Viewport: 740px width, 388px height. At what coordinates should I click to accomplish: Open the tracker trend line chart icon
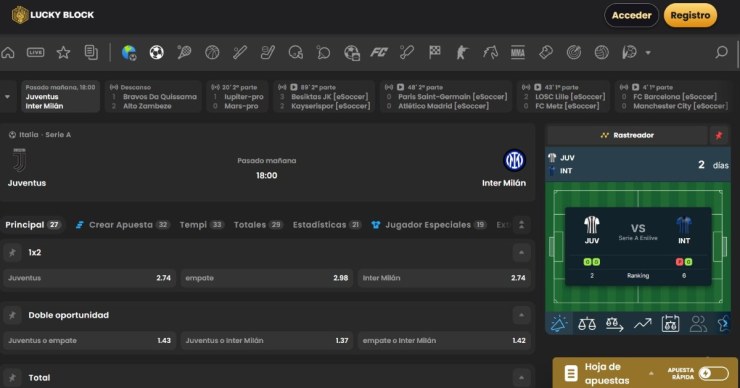point(642,324)
